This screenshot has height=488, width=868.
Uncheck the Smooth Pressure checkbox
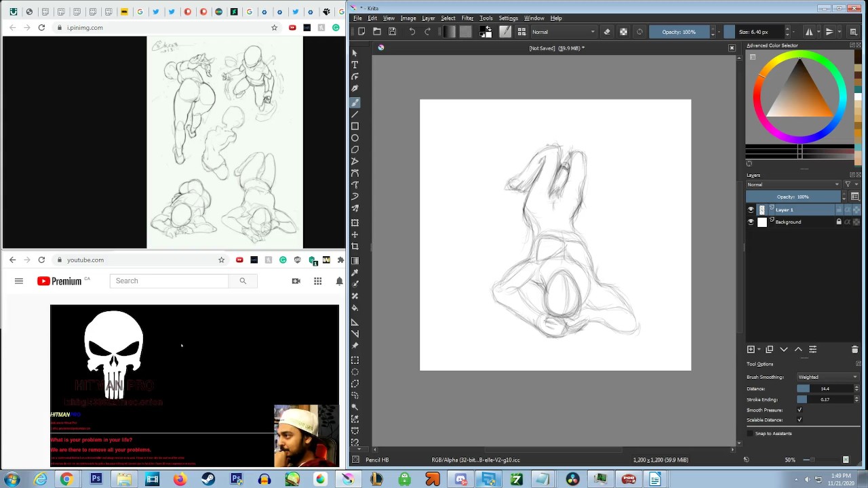point(800,410)
